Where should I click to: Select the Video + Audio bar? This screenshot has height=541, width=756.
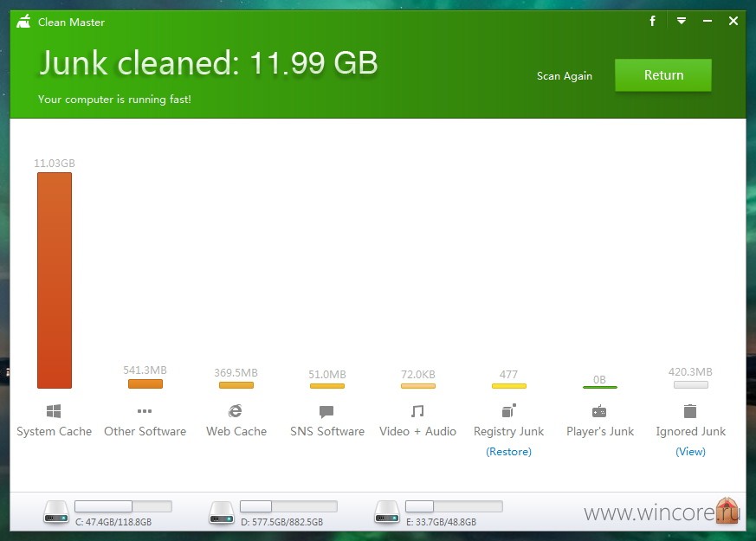pyautogui.click(x=418, y=386)
